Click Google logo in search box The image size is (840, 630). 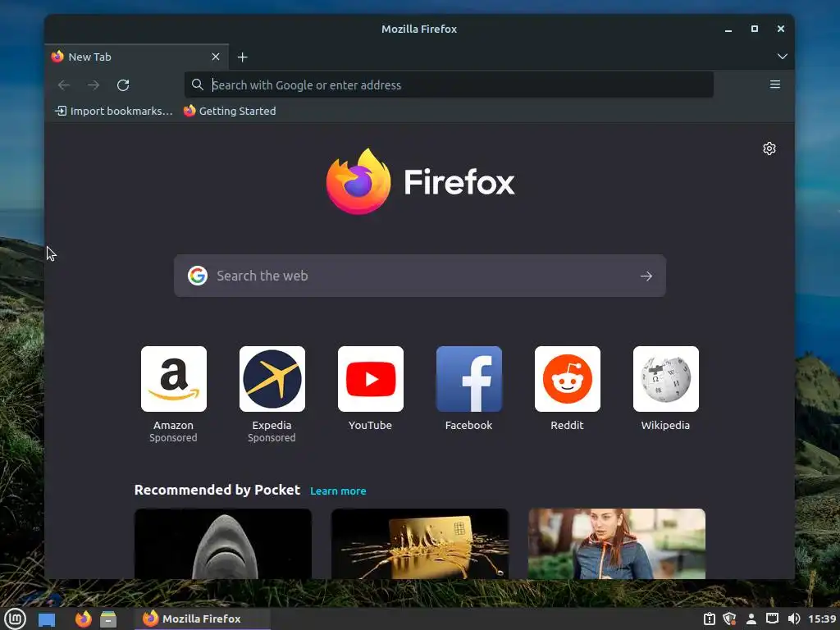click(198, 276)
